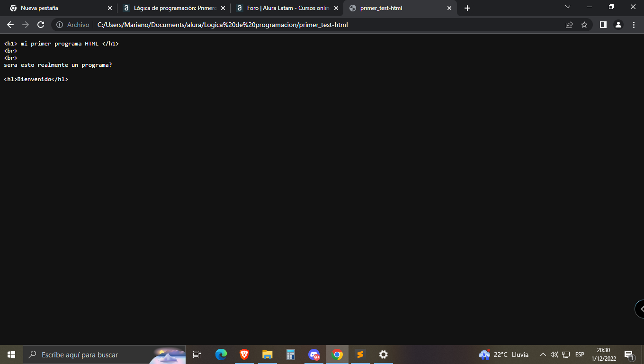644x364 pixels.
Task: Reload the current page
Action: point(41,25)
